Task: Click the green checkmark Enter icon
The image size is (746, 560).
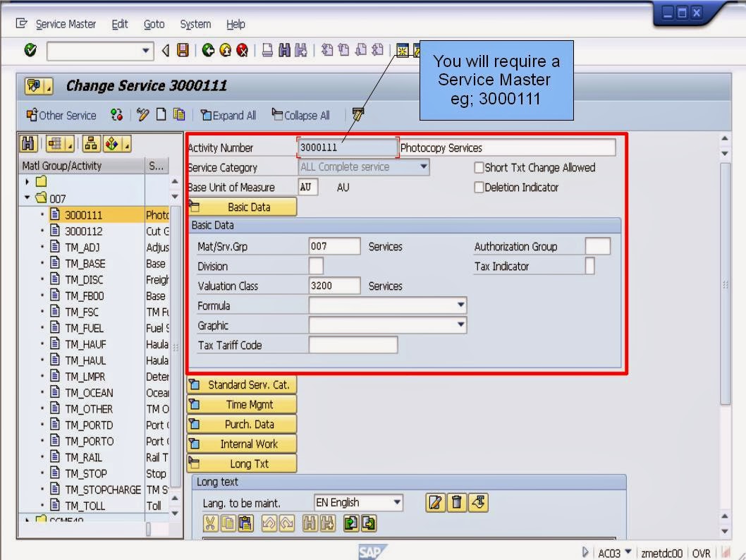Action: [30, 50]
